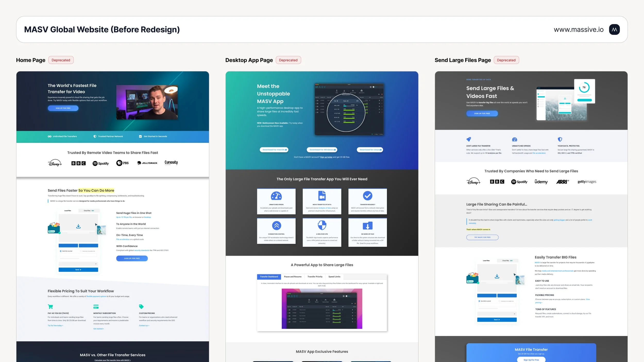The width and height of the screenshot is (644, 362).
Task: Click the Congestion Control double-chevron icon
Action: [276, 226]
